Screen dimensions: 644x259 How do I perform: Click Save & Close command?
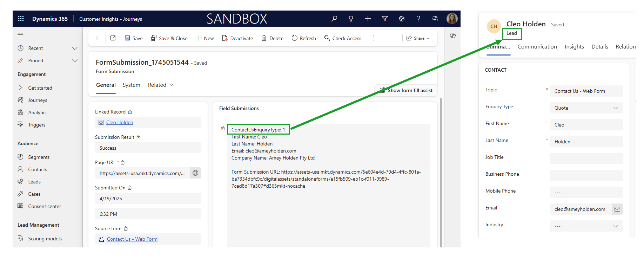click(x=169, y=38)
